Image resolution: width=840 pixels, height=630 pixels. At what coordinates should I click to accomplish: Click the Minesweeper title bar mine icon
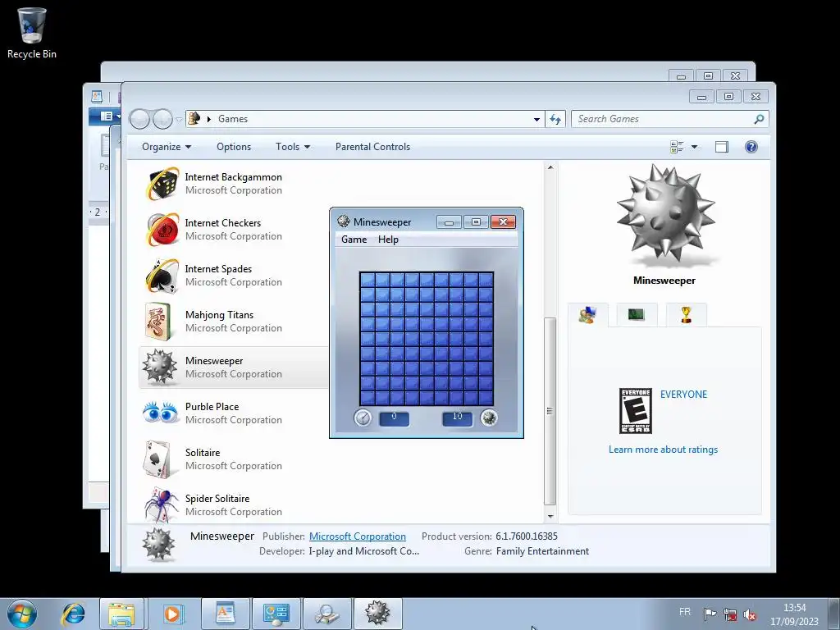(344, 221)
